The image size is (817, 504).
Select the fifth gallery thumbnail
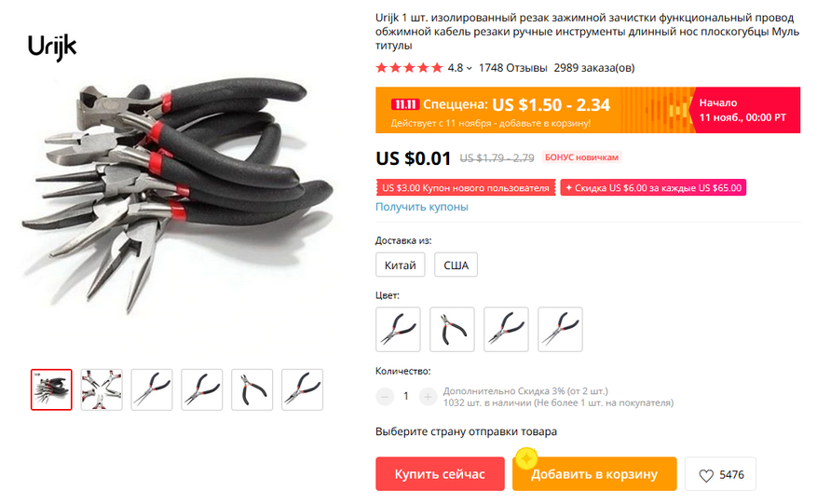pos(252,389)
